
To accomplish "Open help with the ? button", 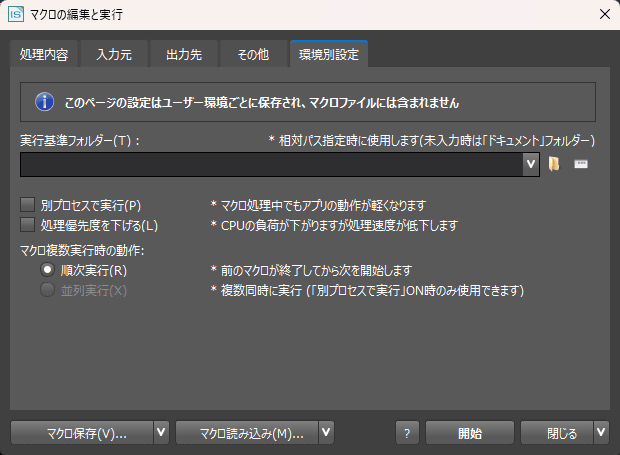I will tap(407, 432).
